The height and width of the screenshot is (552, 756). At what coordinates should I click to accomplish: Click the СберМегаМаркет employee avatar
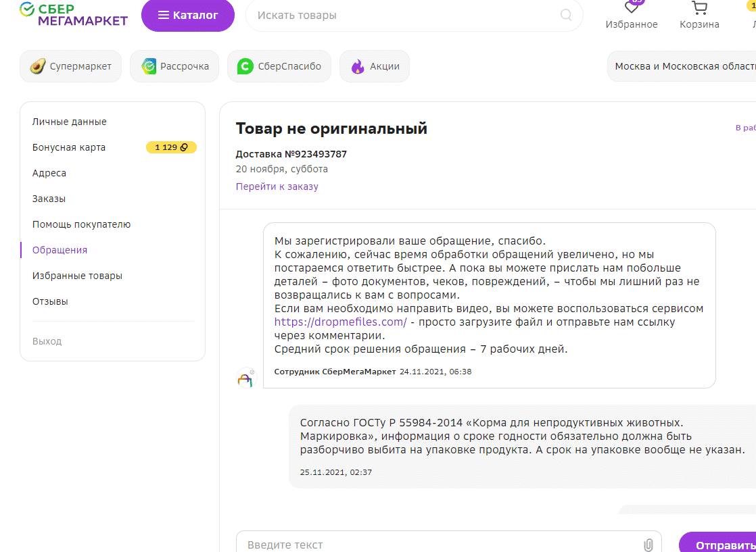pos(246,378)
